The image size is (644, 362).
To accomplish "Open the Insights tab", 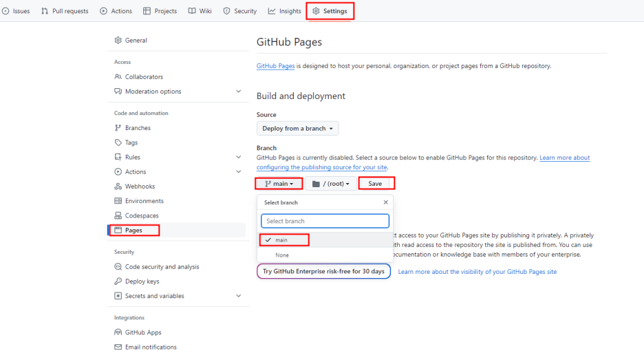I will point(285,11).
